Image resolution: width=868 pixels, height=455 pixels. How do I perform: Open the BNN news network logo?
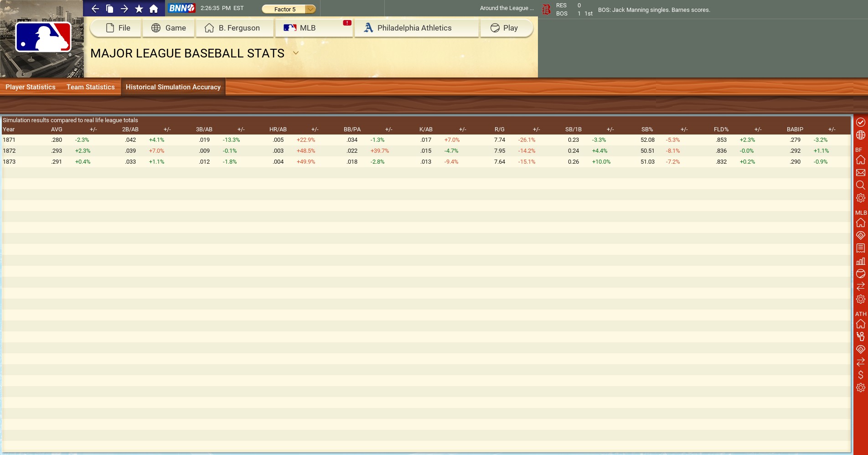tap(181, 8)
